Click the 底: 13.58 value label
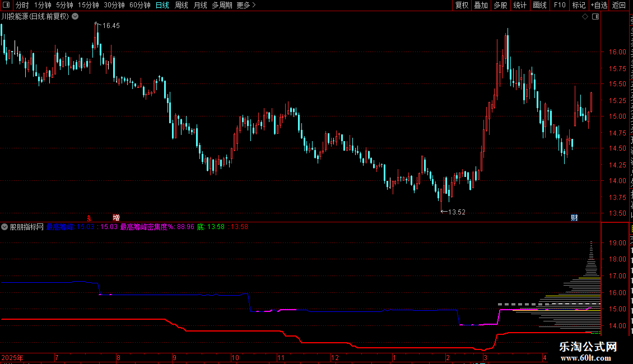Image resolution: width=633 pixels, height=364 pixels. pyautogui.click(x=211, y=227)
